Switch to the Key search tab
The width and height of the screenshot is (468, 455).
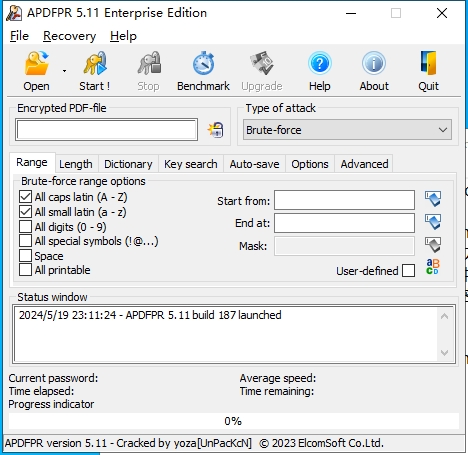tap(191, 164)
